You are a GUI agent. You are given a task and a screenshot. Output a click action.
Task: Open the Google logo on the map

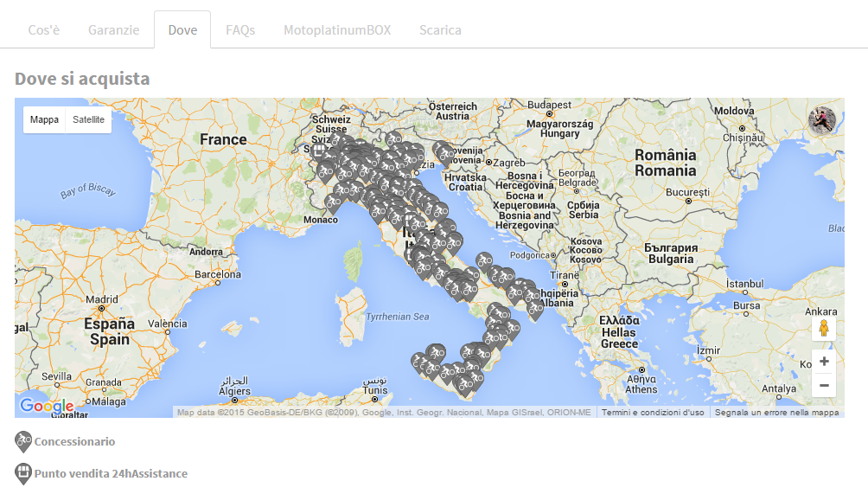pyautogui.click(x=47, y=406)
